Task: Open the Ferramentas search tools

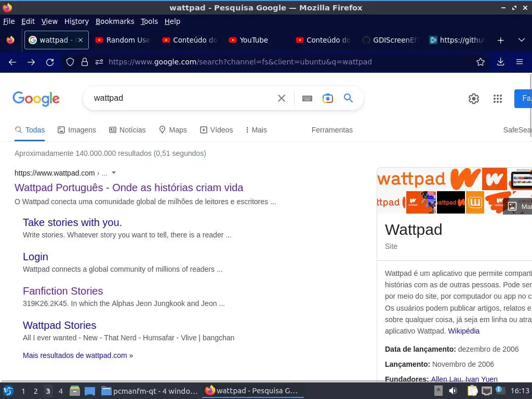Action: pos(332,130)
